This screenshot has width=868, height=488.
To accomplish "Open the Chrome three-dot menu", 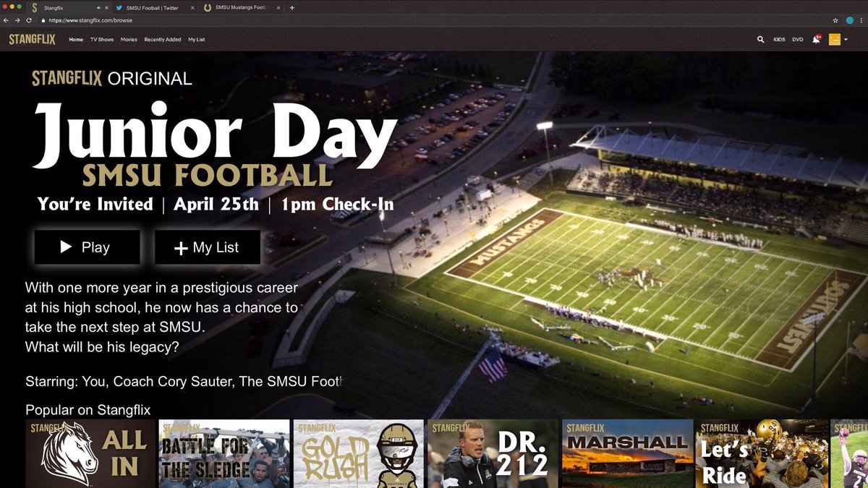I will tap(861, 20).
